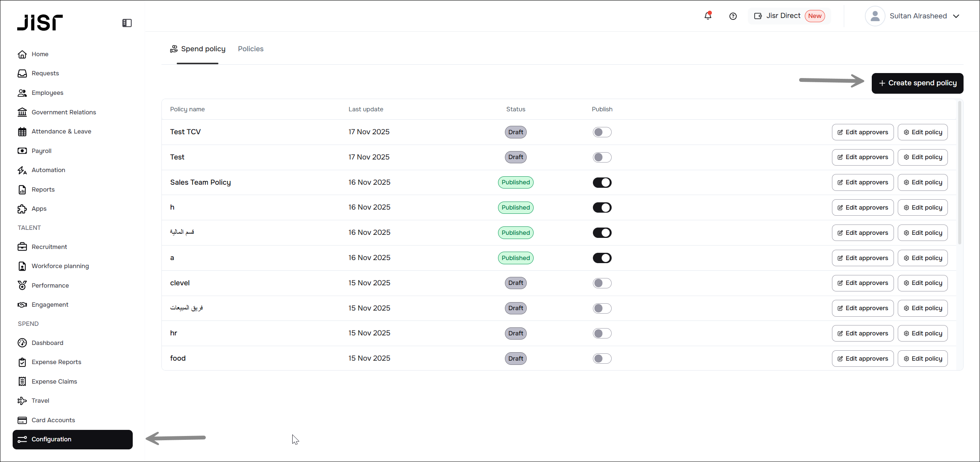Viewport: 980px width, 462px height.
Task: Open Government Relations section
Action: 63,112
